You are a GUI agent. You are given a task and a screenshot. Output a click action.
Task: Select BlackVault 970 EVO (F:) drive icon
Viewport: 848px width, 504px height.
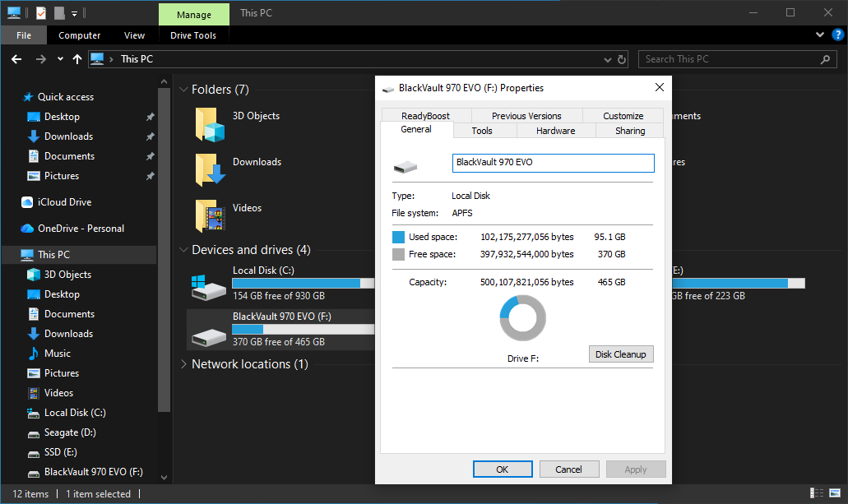click(208, 337)
